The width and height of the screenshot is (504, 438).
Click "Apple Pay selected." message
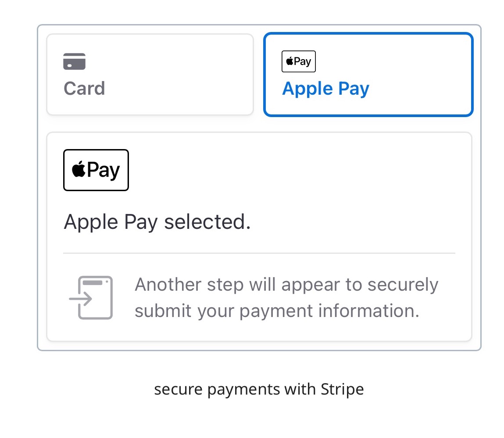(x=157, y=222)
